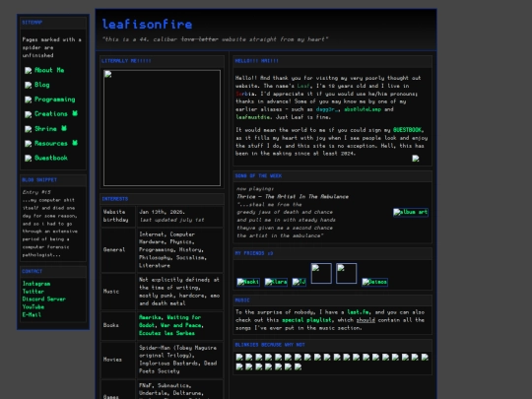Click the broken image icon beside Blog
This screenshot has height=399, width=532.
29,85
